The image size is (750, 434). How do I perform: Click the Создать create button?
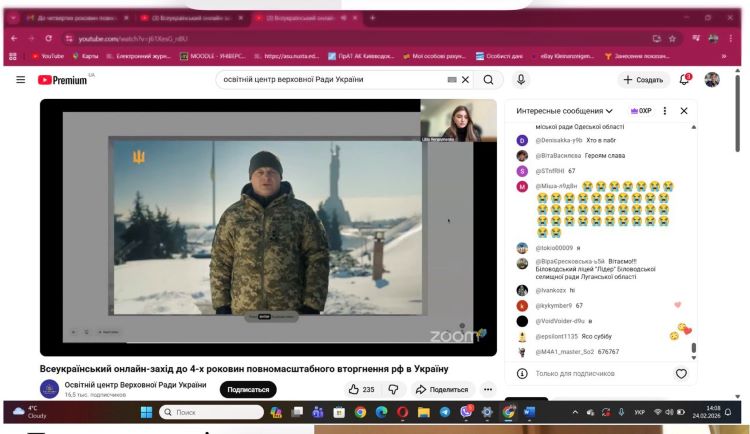click(643, 80)
